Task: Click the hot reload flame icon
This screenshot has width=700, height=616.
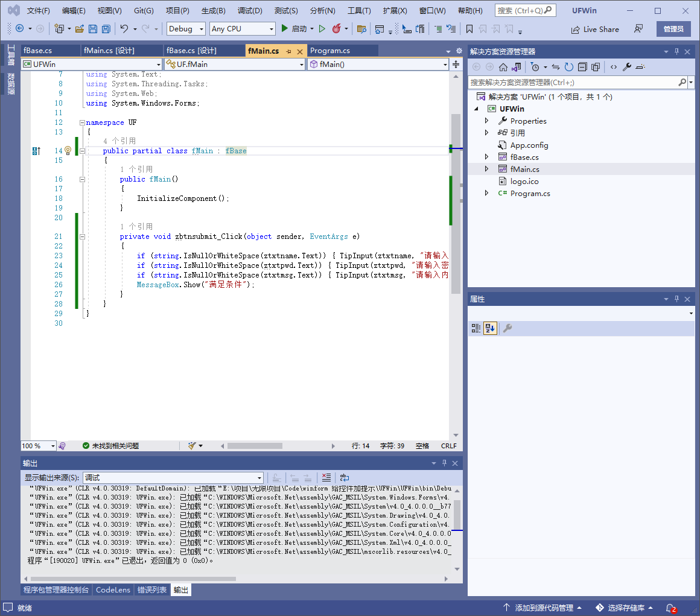Action: tap(336, 28)
